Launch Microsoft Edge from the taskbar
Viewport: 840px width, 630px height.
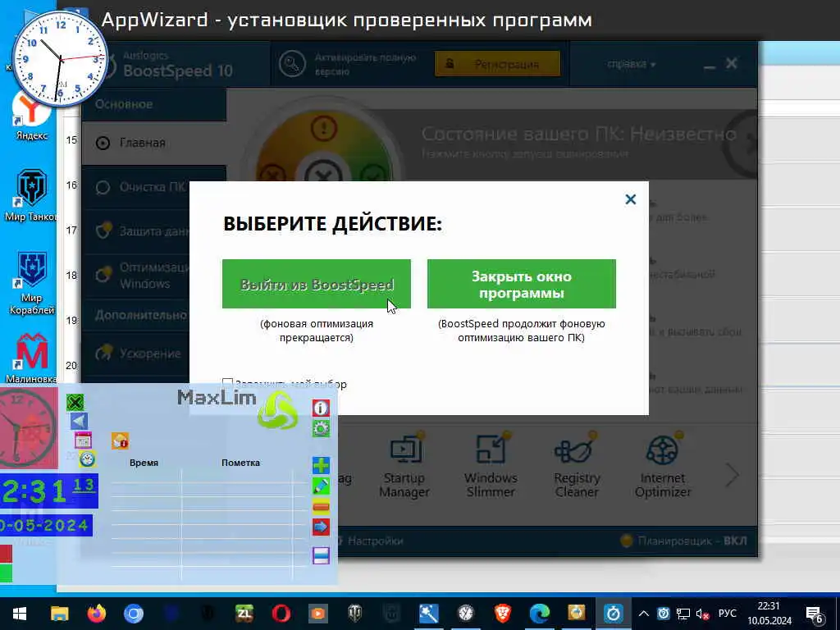click(540, 614)
